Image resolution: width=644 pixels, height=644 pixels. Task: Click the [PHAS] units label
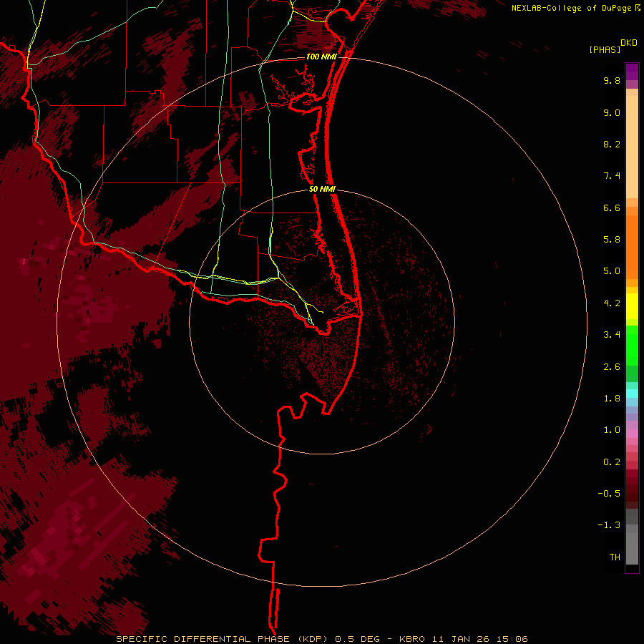pos(605,50)
